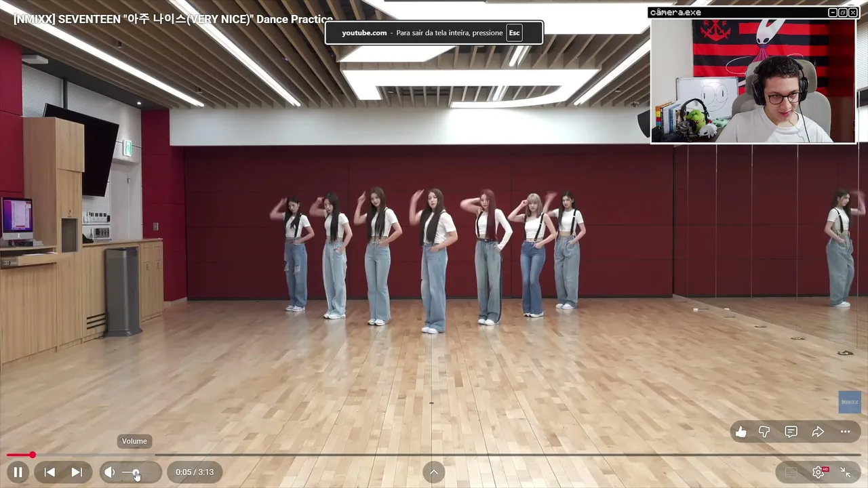Click the 0:05 / 3:13 time display
The image size is (868, 488).
pos(195,472)
